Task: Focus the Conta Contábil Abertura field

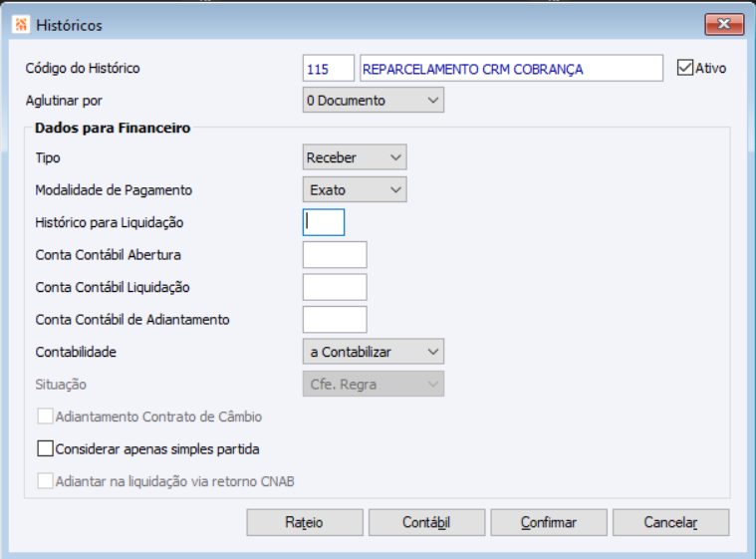Action: [335, 255]
